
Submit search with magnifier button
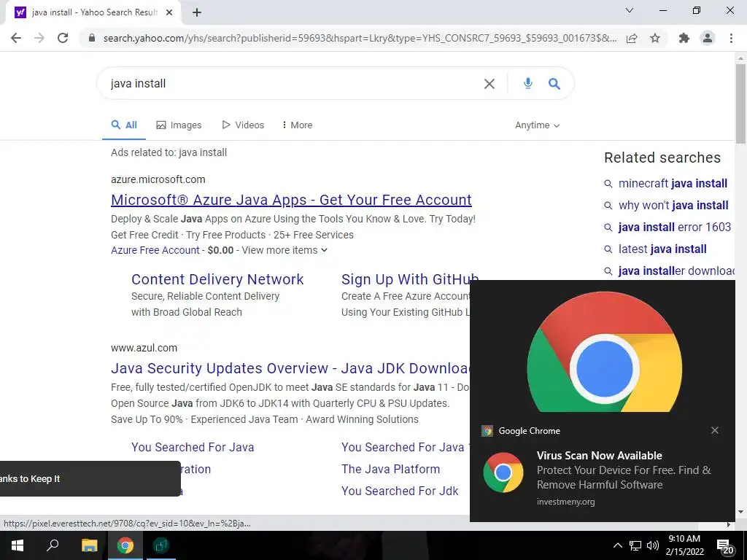pos(554,84)
